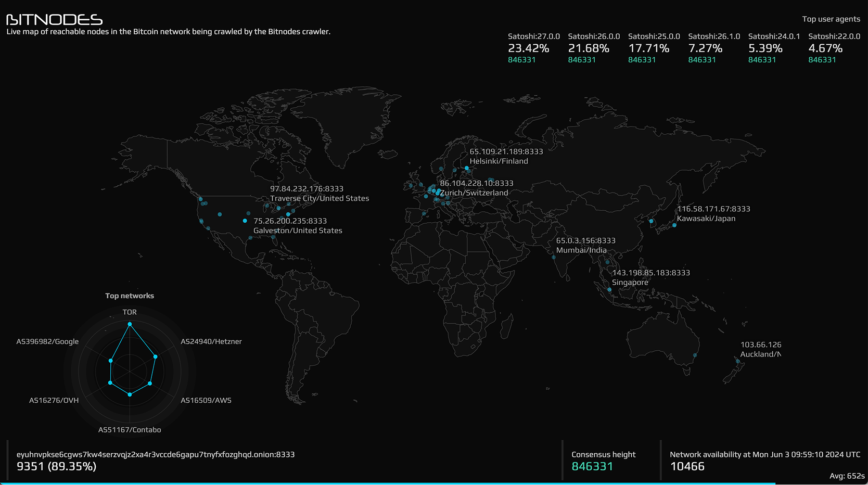Click the AS396982/Google label

click(x=47, y=341)
